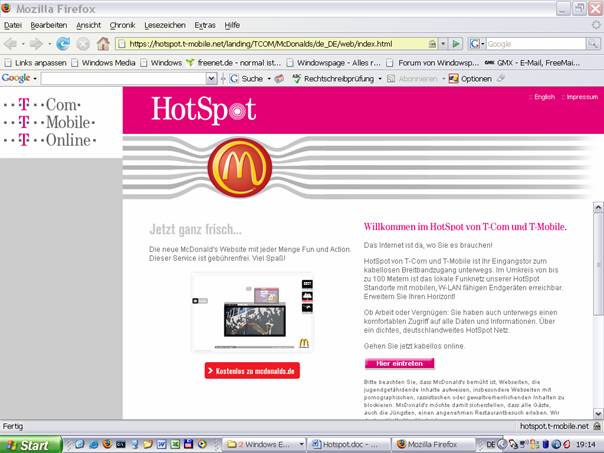The image size is (604, 453).
Task: Click the McDonald's logo badge
Action: coord(240,168)
